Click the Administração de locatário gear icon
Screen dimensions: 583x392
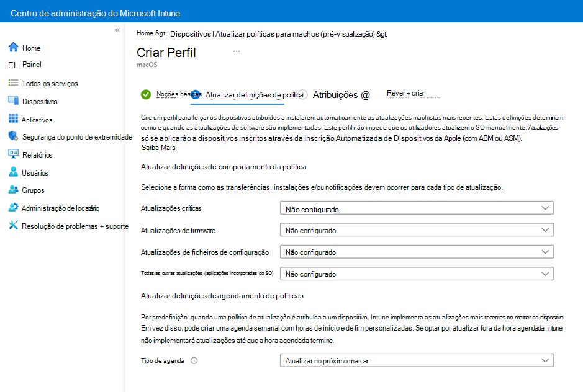click(x=14, y=207)
